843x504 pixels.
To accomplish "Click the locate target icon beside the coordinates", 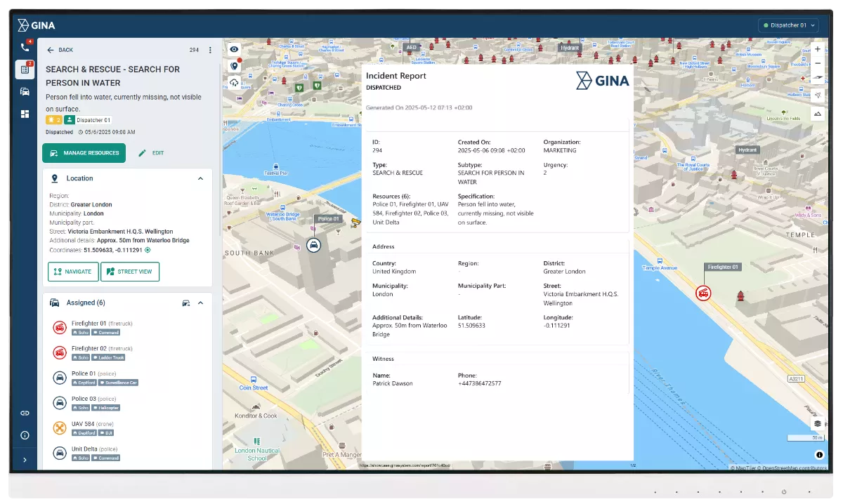I will point(148,250).
